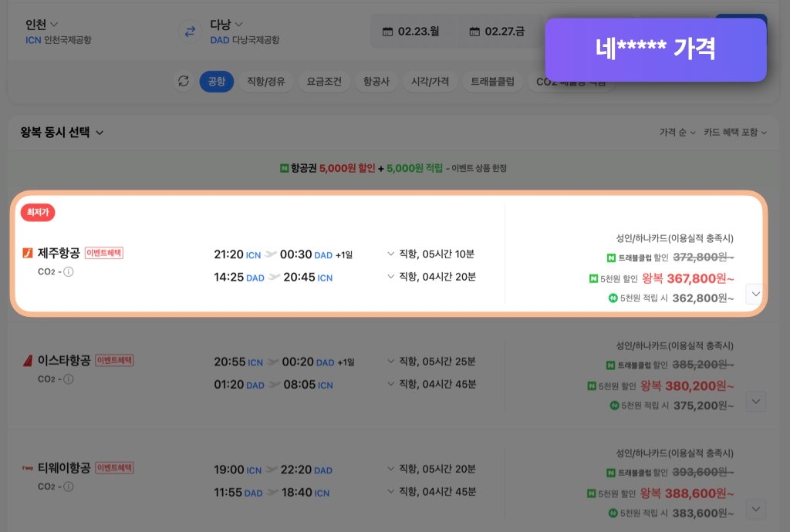Select the 항공사 filter tab
The width and height of the screenshot is (790, 532).
coord(376,81)
